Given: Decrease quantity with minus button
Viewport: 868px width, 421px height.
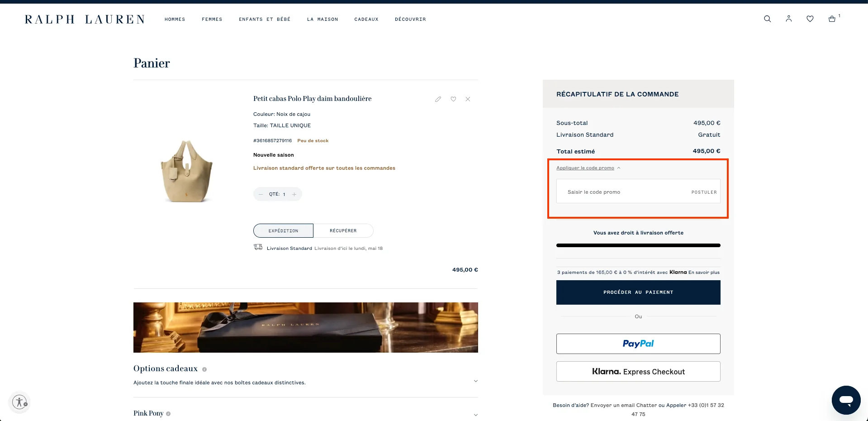Looking at the screenshot, I should [x=261, y=194].
